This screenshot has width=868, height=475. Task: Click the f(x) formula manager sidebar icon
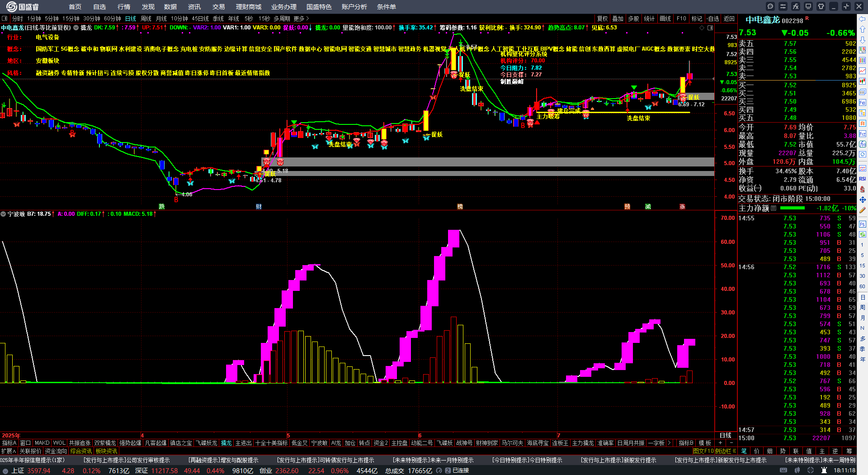(863, 144)
